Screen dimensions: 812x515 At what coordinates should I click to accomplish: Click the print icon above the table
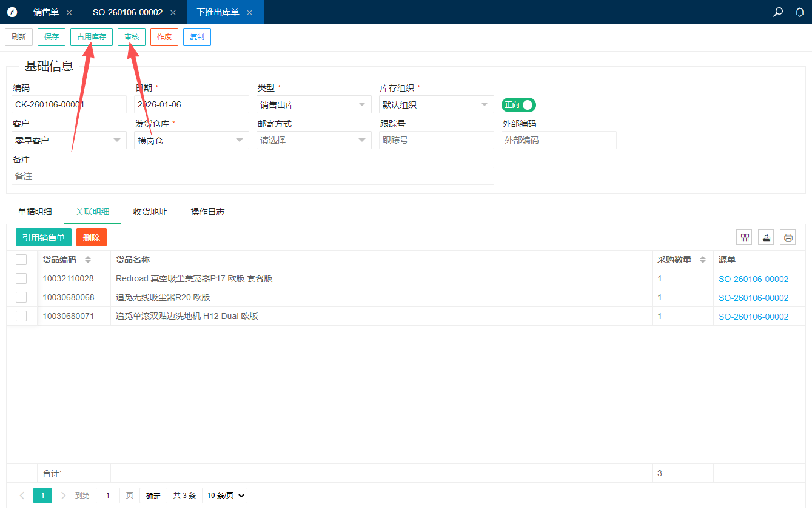point(788,238)
